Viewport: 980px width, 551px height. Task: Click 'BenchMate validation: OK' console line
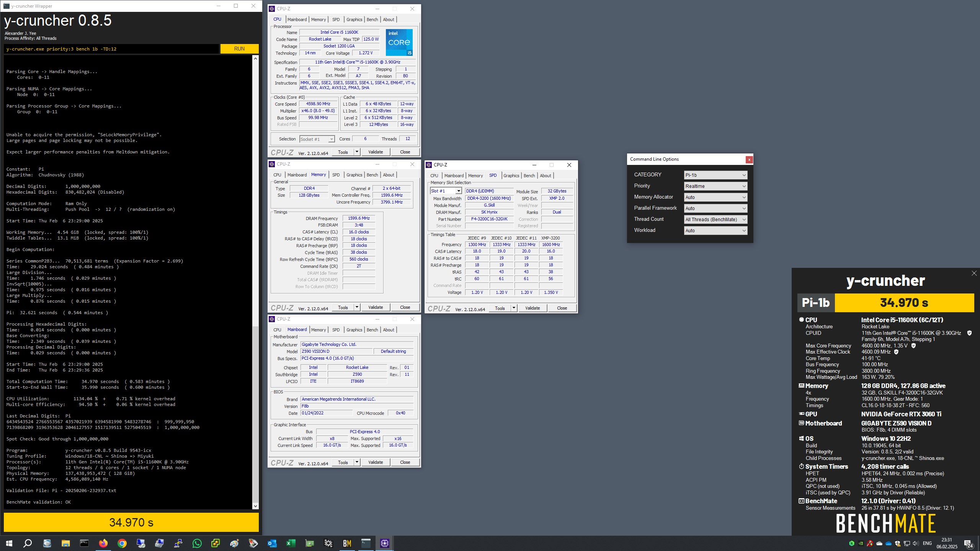[x=39, y=502]
